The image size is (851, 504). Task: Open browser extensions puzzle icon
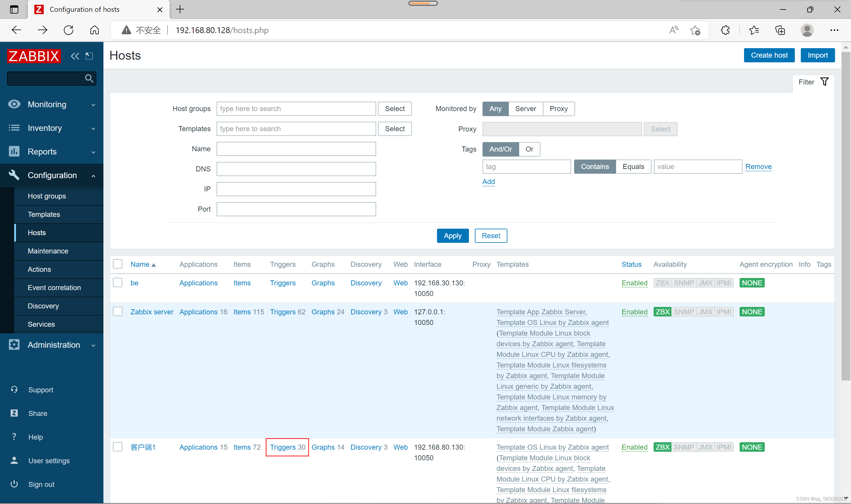725,30
